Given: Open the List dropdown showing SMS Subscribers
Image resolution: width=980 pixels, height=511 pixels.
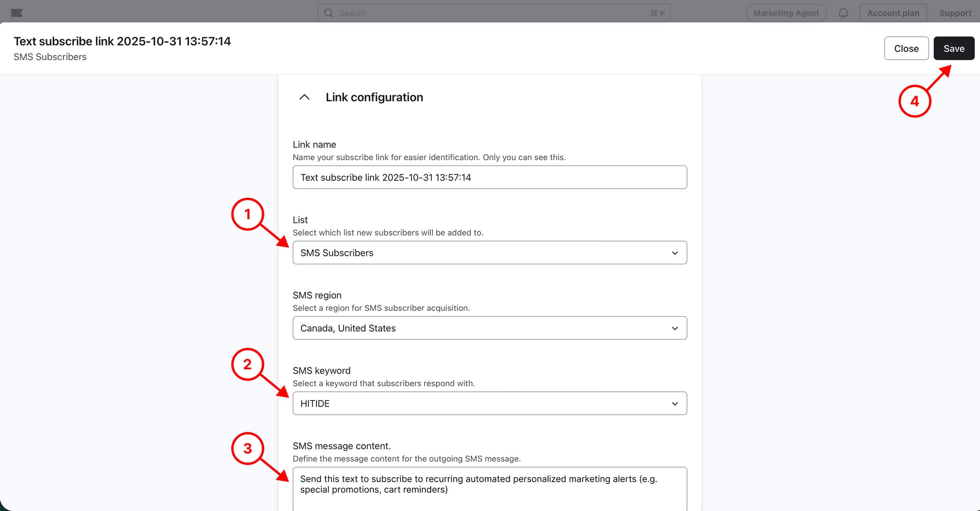Looking at the screenshot, I should pos(489,253).
